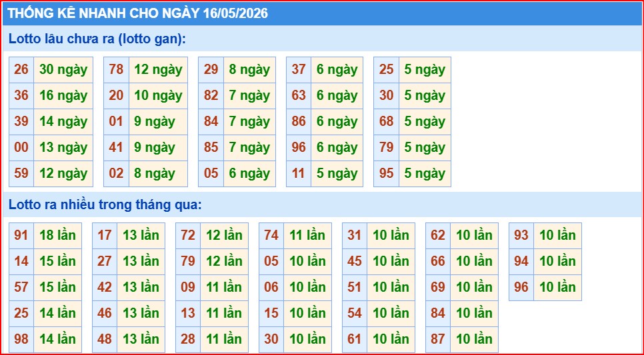Select number 00 in lotto gan
644x355 pixels.
click(21, 147)
